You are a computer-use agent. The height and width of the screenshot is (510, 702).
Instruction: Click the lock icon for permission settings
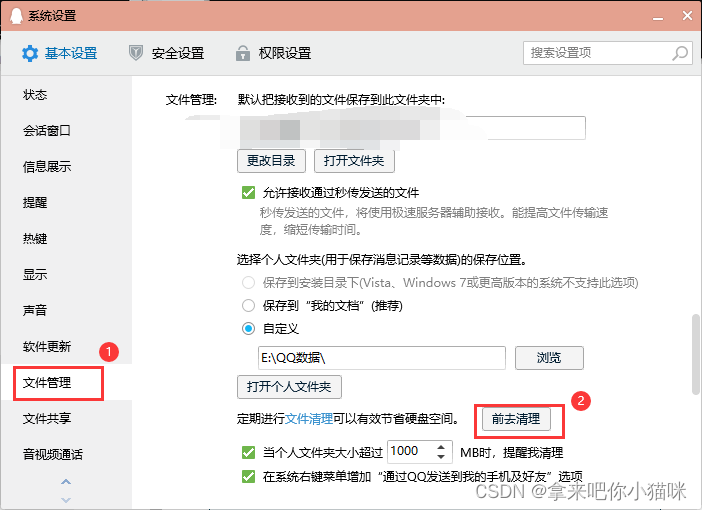[x=243, y=53]
